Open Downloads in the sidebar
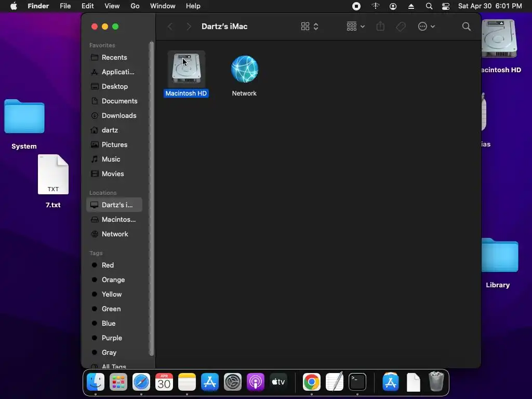The width and height of the screenshot is (532, 399). [114, 116]
